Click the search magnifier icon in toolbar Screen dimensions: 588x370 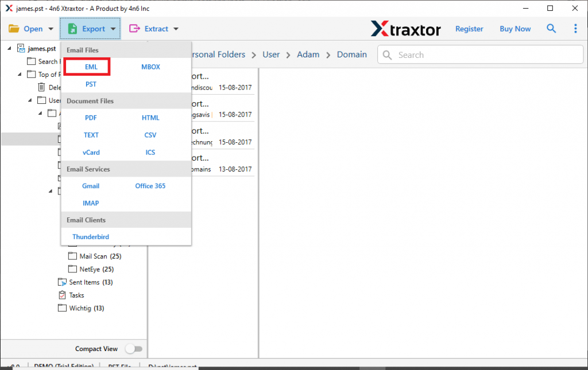coord(551,29)
